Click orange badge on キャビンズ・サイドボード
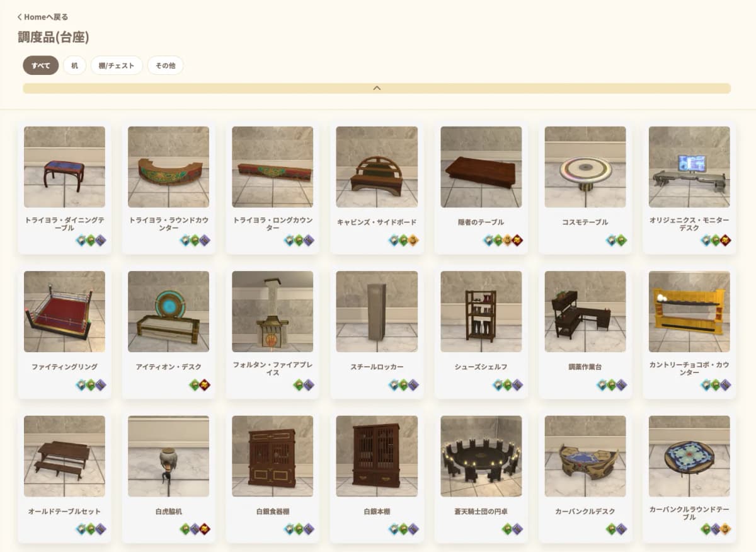The image size is (756, 552). tap(413, 240)
